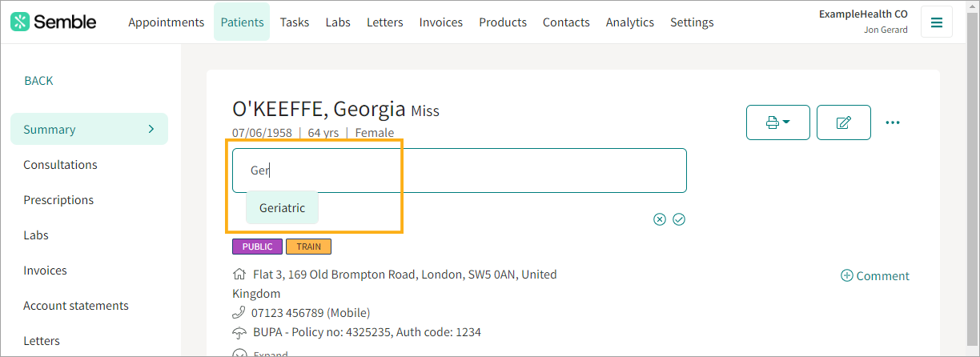Click the purple PUBLIC tag

tap(257, 247)
